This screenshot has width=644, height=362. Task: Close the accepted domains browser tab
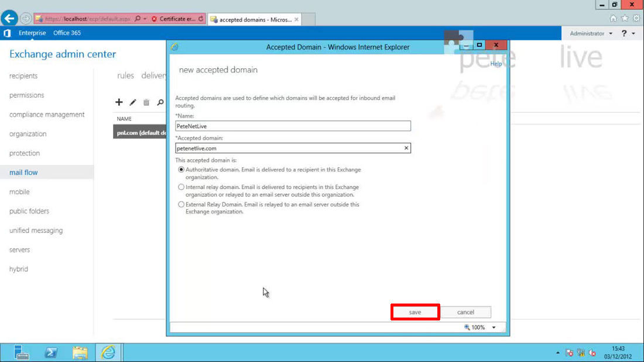[296, 19]
